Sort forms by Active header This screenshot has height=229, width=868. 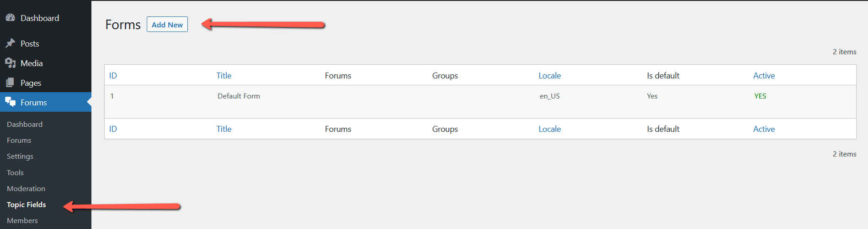click(764, 76)
